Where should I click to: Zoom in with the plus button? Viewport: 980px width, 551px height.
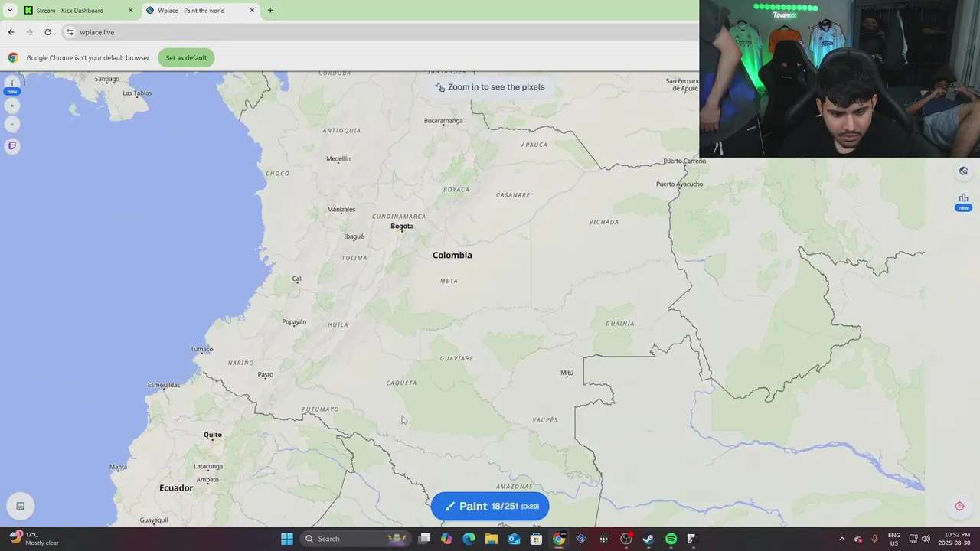(x=11, y=106)
